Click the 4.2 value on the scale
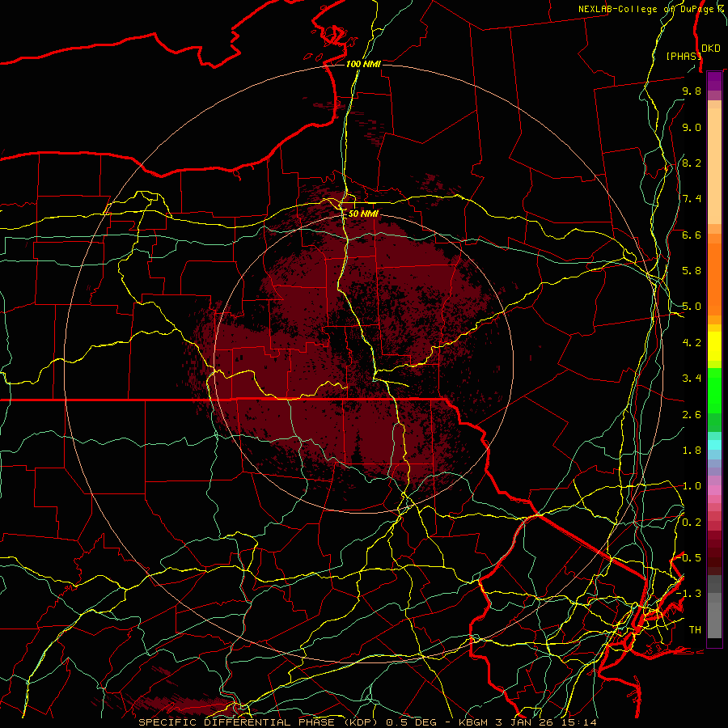 (692, 343)
